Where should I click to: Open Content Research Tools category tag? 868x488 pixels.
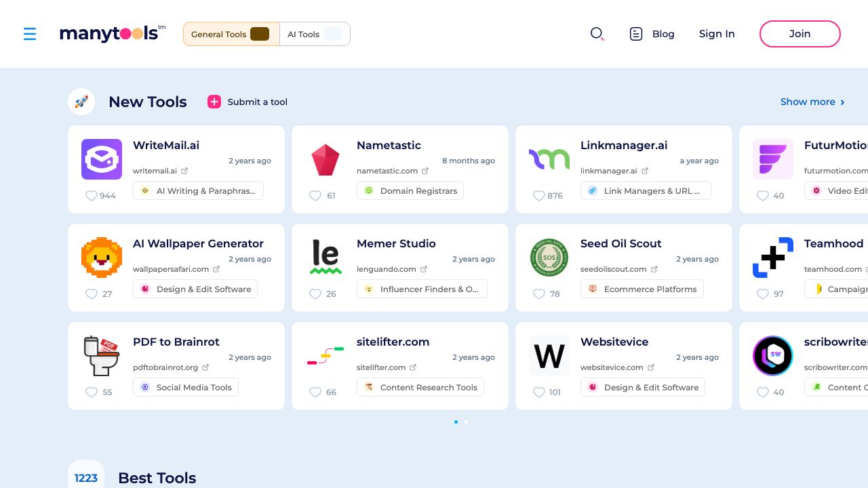(420, 387)
